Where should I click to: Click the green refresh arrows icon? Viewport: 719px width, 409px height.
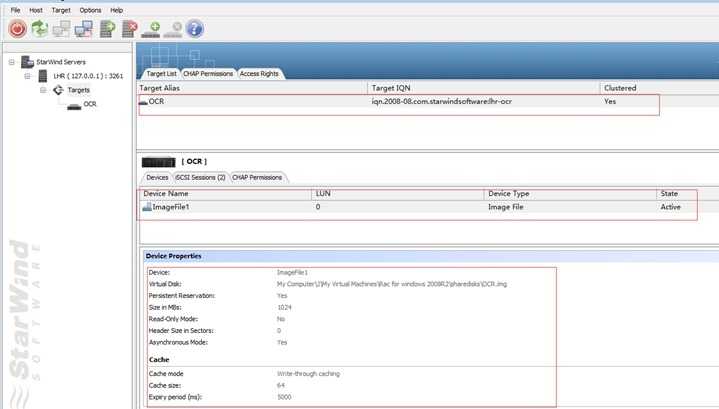(40, 29)
